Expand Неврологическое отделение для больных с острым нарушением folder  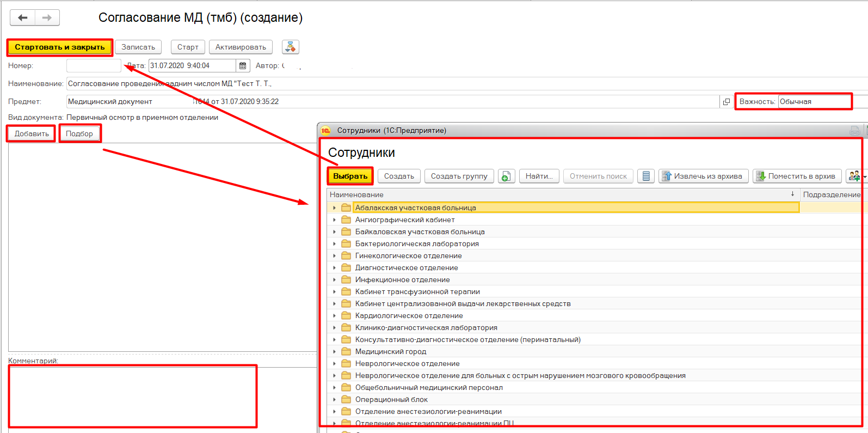(334, 375)
